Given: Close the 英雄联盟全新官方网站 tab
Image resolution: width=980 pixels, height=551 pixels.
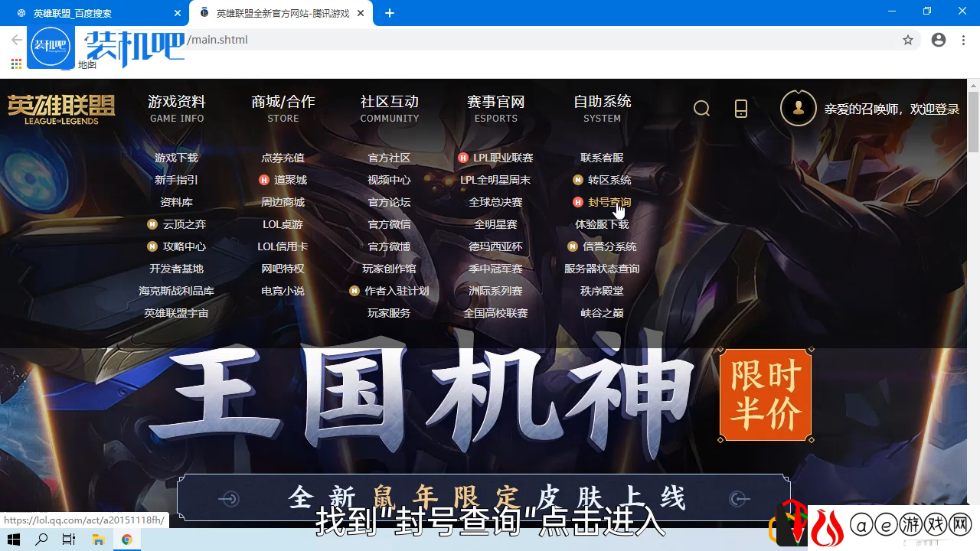Looking at the screenshot, I should [x=361, y=13].
